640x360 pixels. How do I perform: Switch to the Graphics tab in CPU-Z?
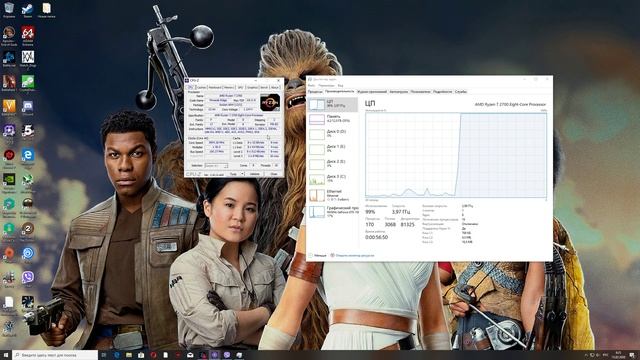pos(252,87)
